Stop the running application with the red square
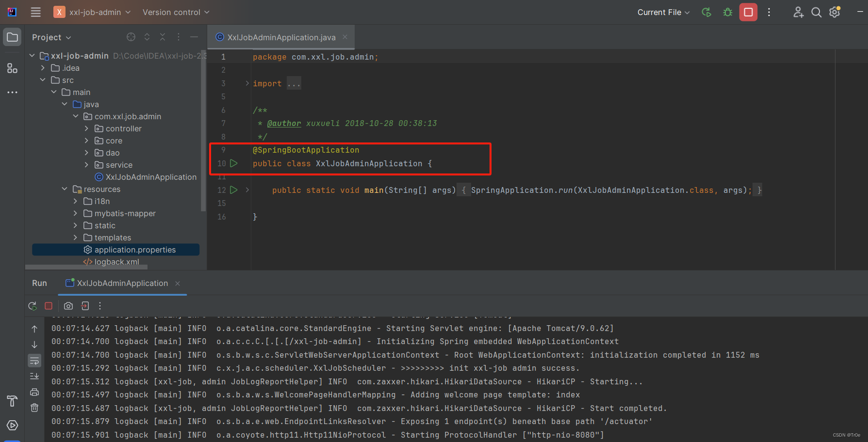This screenshot has width=868, height=442. pyautogui.click(x=748, y=12)
